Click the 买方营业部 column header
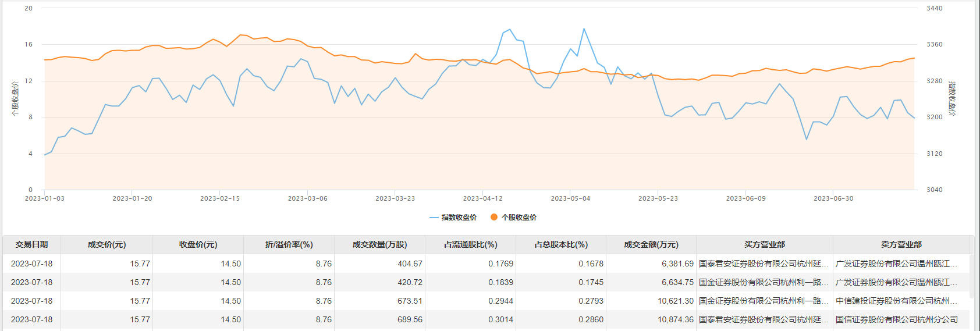Viewport: 980px width, 331px height. point(765,245)
